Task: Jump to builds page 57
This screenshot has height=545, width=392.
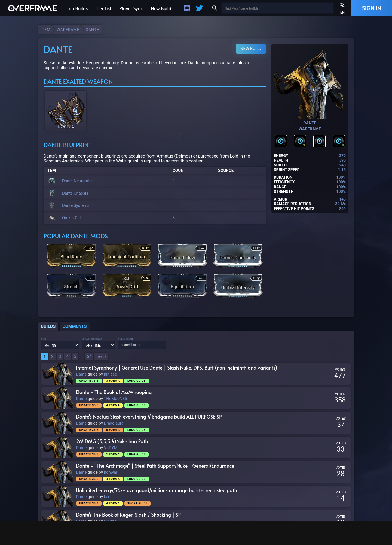Action: coord(89,356)
